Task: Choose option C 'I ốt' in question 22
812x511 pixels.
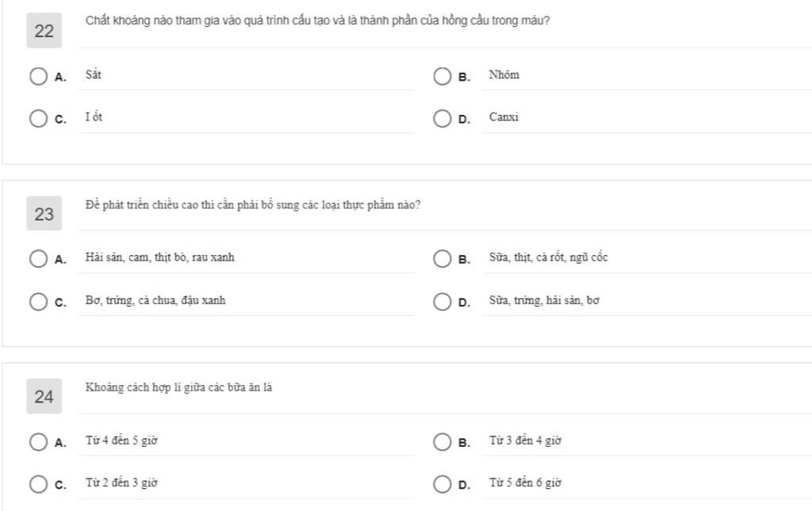Action: coord(38,118)
